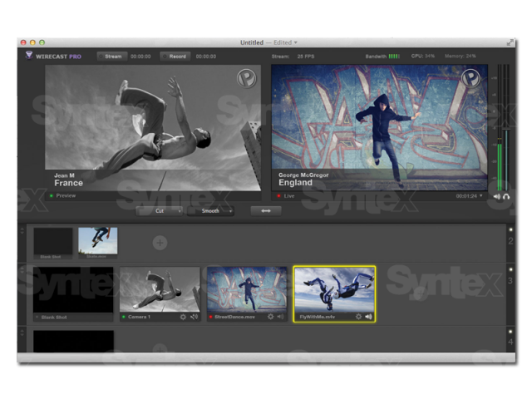Viewport: 532px width, 399px height.
Task: Toggle the Camera 1 shot audio icon
Action: click(194, 317)
